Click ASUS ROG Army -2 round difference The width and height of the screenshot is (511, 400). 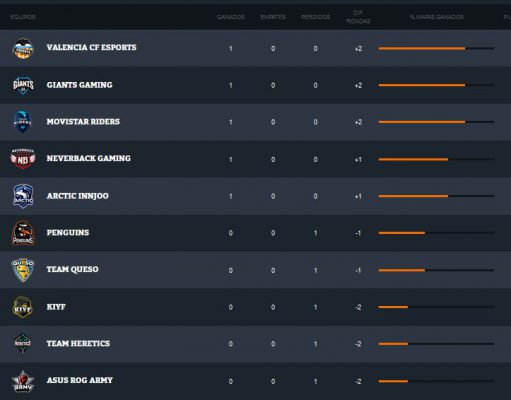tap(358, 381)
